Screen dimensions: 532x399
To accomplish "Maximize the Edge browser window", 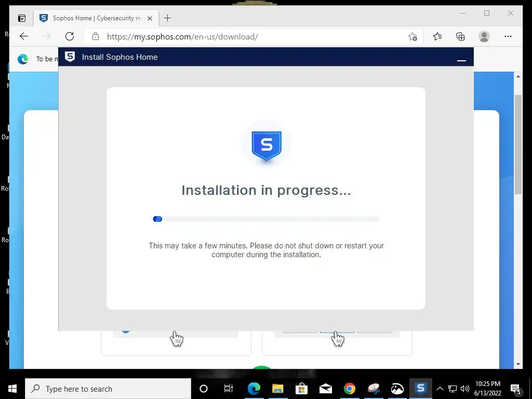I will (x=487, y=13).
